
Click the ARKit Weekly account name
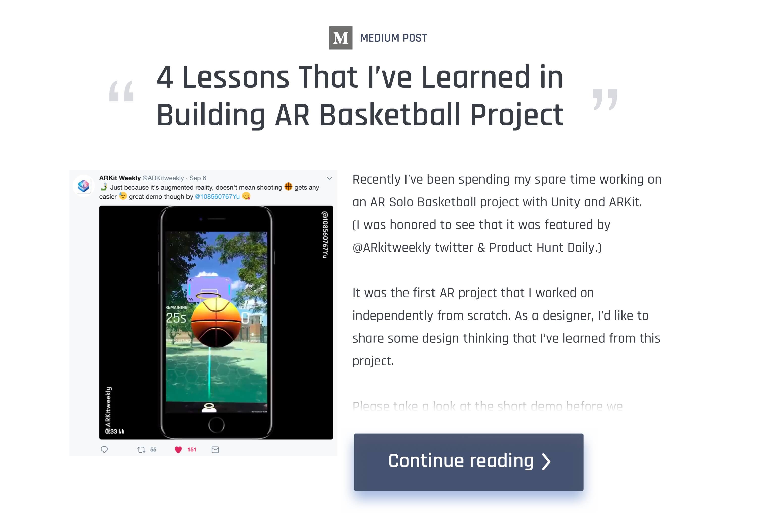point(120,178)
